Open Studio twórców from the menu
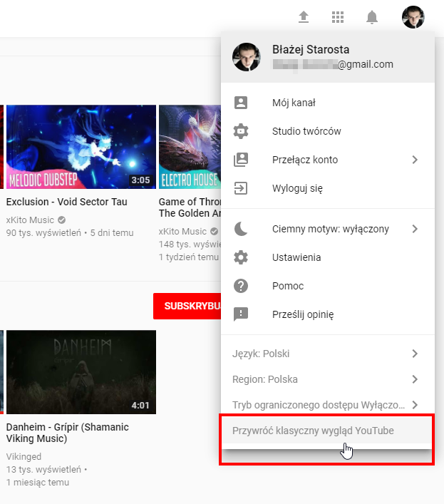 pyautogui.click(x=328, y=131)
